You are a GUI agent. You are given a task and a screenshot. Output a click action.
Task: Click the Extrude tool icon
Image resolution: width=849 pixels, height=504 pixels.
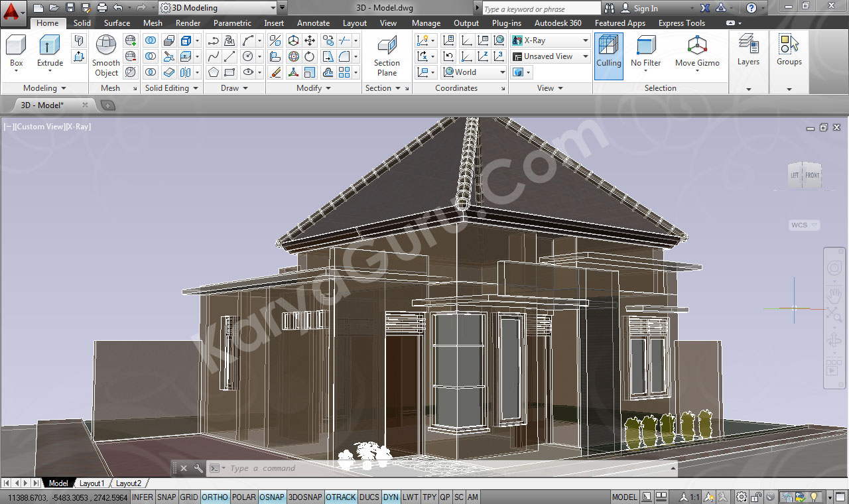[50, 46]
